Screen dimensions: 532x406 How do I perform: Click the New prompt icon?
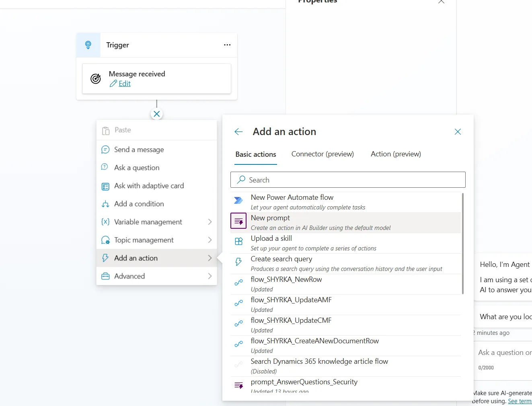pos(238,221)
